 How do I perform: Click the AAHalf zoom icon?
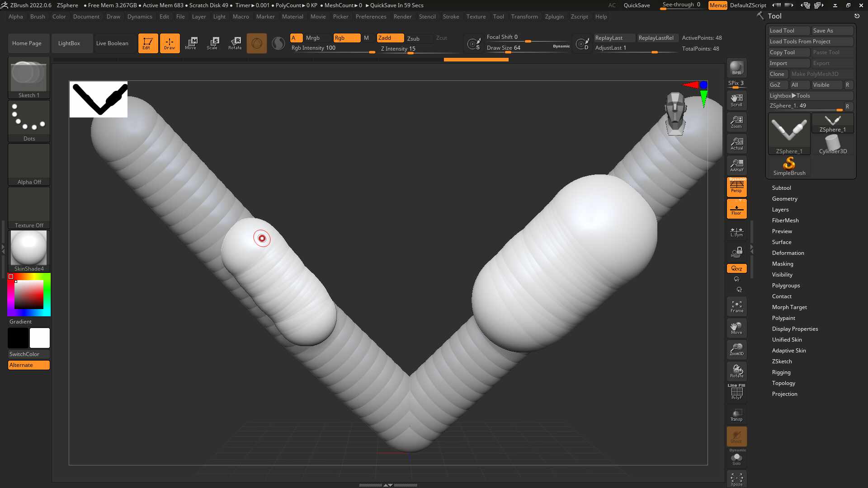pyautogui.click(x=736, y=165)
